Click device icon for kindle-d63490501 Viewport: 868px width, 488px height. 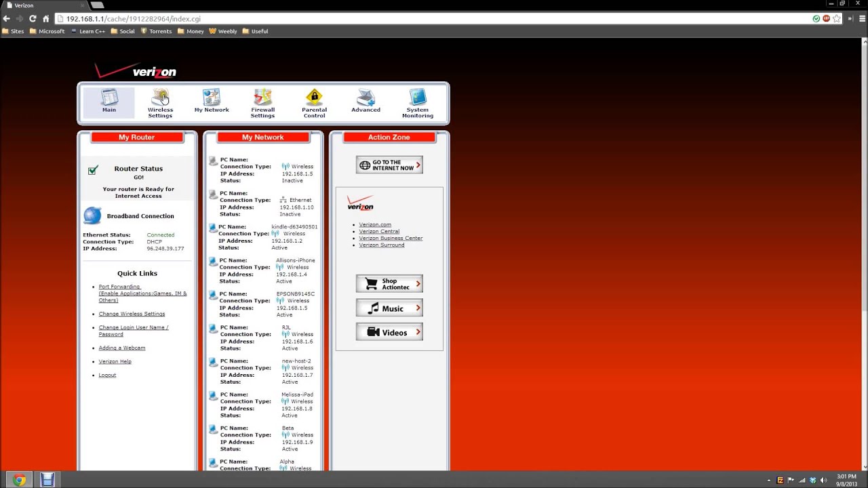click(x=212, y=228)
